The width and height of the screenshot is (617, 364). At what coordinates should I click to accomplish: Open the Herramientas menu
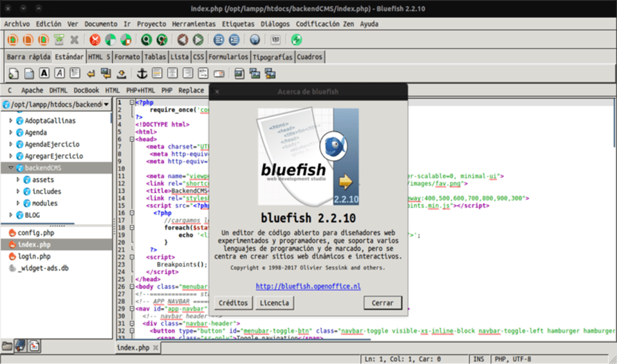point(194,24)
